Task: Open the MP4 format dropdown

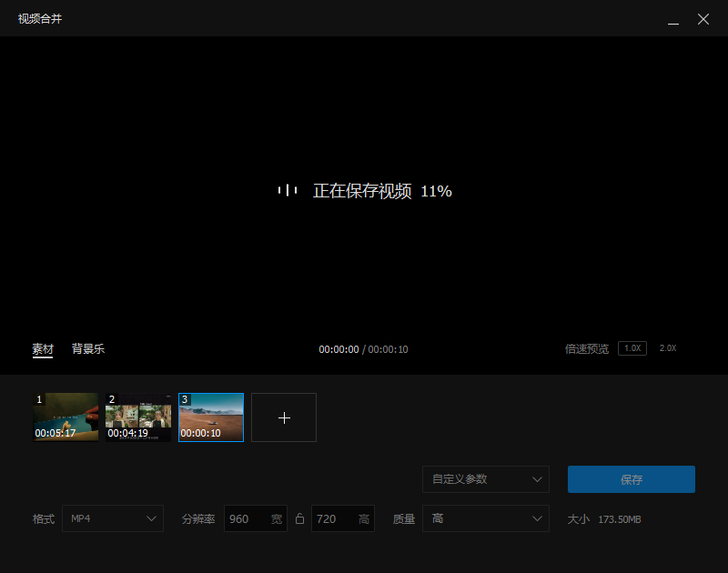Action: coord(113,518)
